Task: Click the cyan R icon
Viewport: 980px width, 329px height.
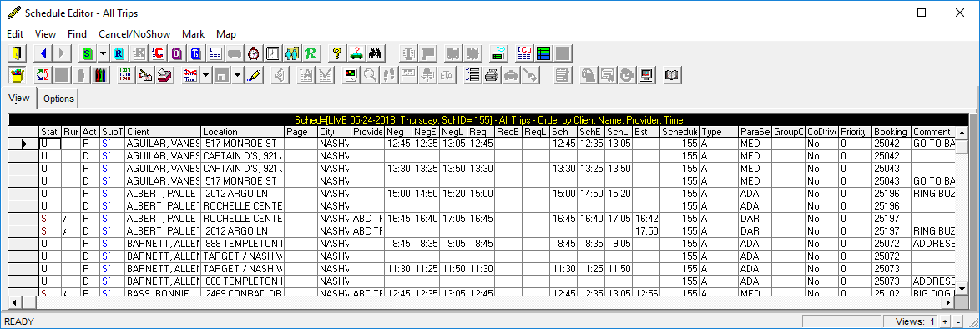Action: tap(119, 53)
